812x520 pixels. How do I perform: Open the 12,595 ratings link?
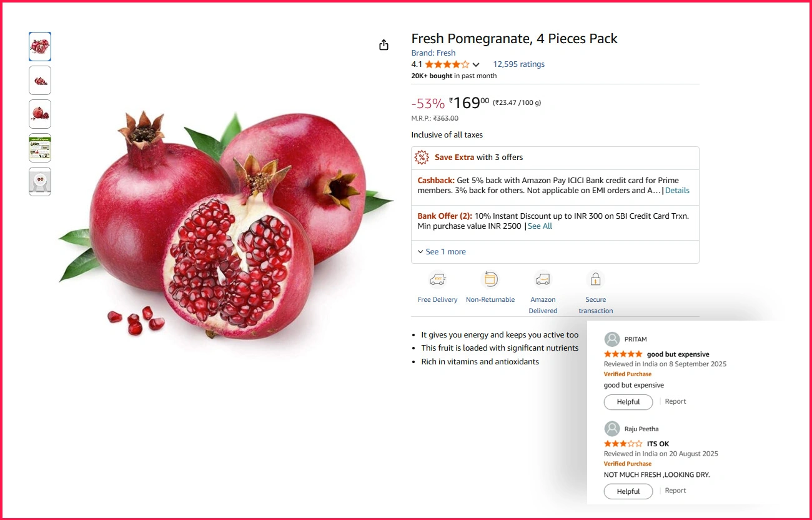pyautogui.click(x=518, y=64)
